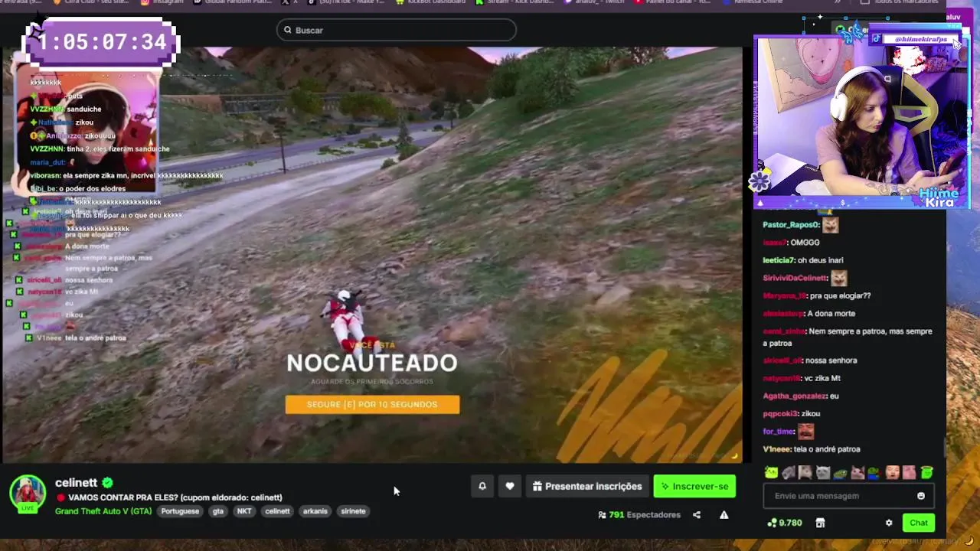Screen dimensions: 980x551
Task: Click the green Chat send button
Action: click(x=919, y=523)
